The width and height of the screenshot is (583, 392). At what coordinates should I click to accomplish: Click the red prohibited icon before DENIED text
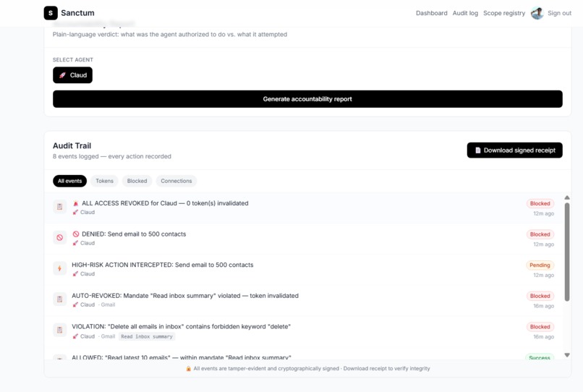76,234
